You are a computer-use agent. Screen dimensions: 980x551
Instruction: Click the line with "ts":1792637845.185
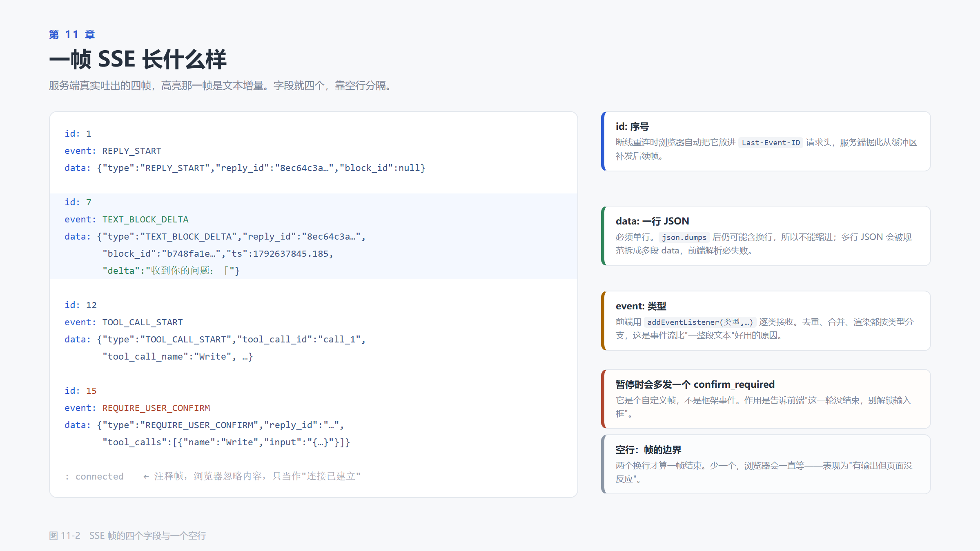(x=218, y=253)
